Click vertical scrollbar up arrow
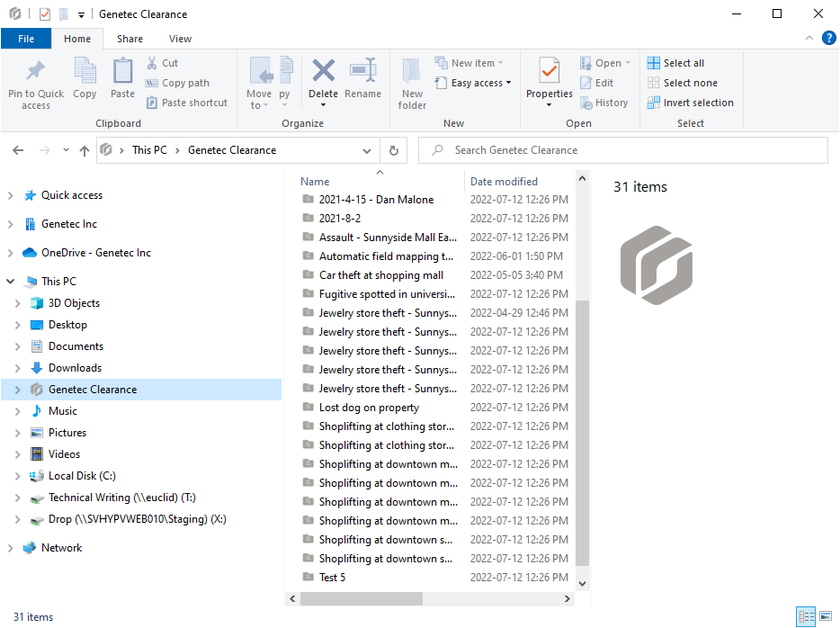 point(582,178)
